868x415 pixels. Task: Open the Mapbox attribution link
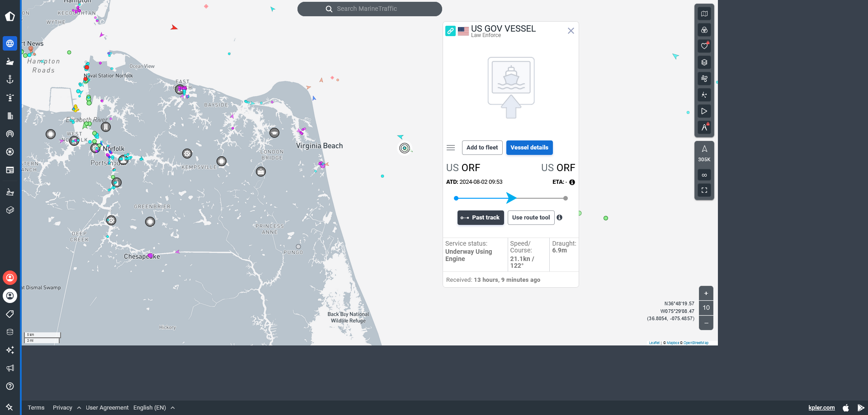673,343
